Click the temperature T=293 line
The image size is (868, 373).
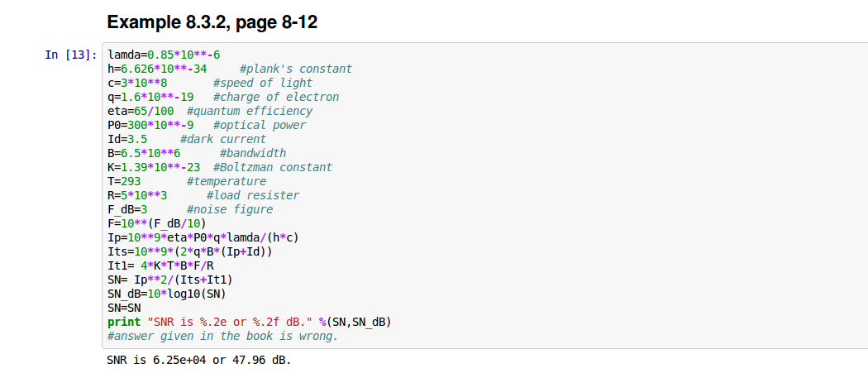pos(187,182)
